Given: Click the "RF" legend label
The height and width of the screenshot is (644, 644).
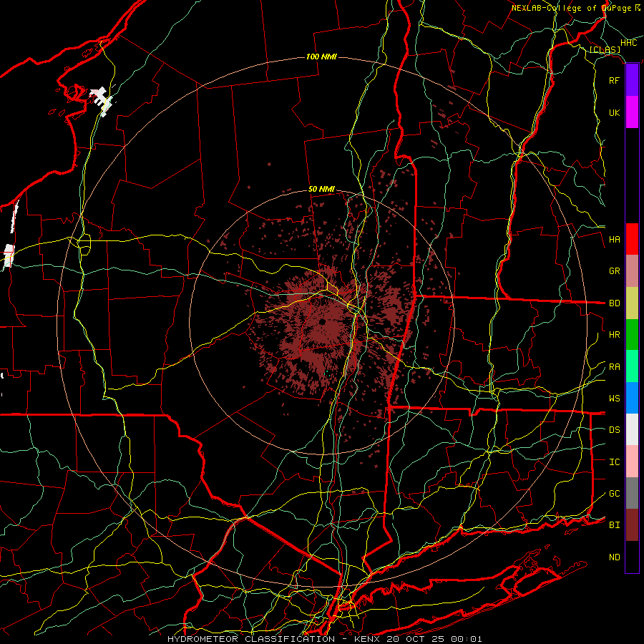Looking at the screenshot, I should pos(614,81).
